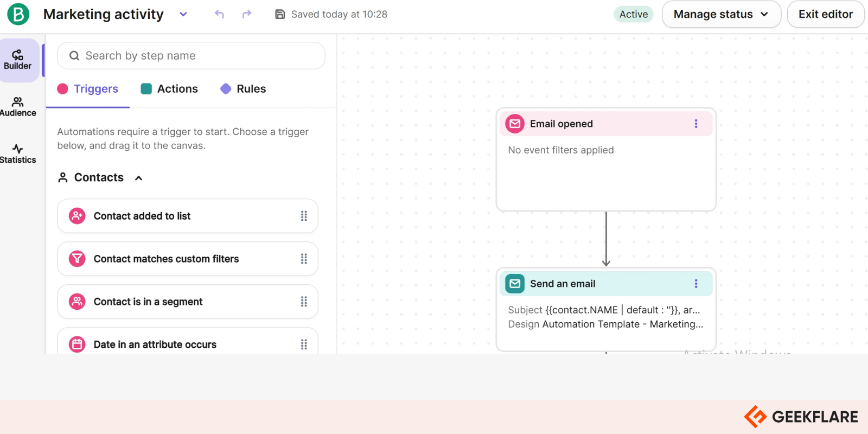Switch to the Triggers tab

tap(88, 89)
